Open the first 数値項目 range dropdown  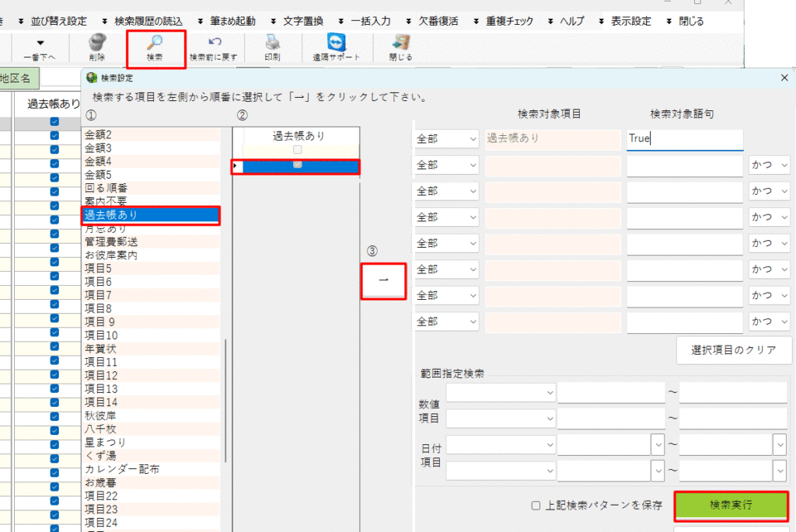[x=501, y=393]
